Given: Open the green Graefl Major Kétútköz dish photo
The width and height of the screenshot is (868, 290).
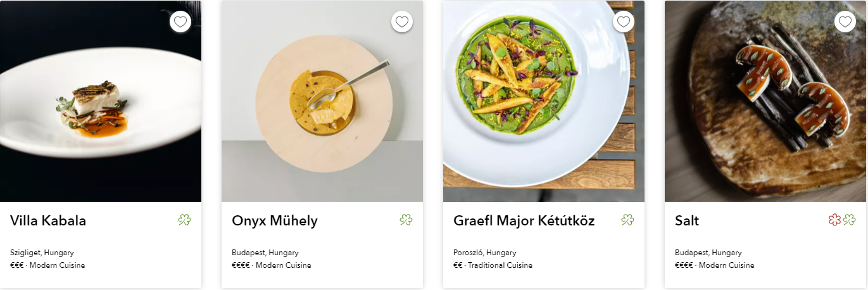Looking at the screenshot, I should (544, 101).
